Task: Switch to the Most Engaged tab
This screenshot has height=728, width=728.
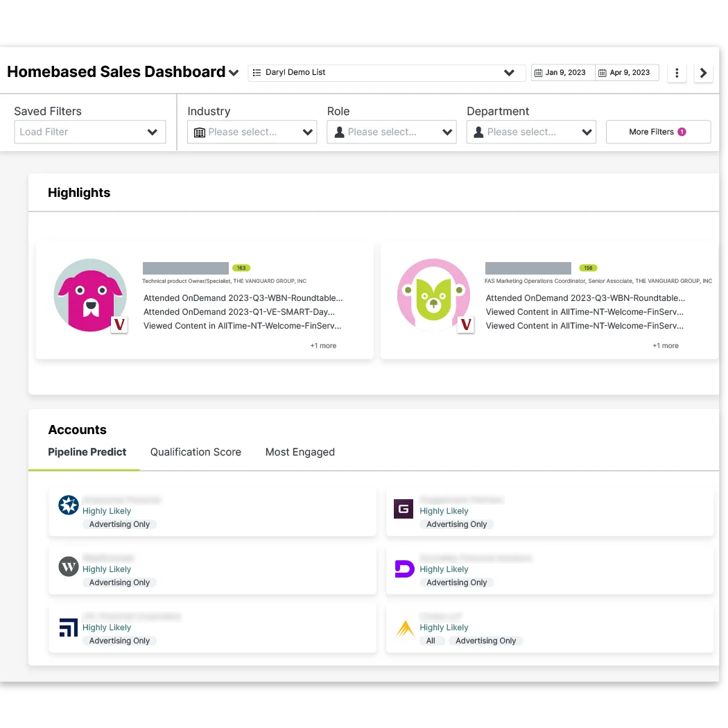Action: point(300,452)
